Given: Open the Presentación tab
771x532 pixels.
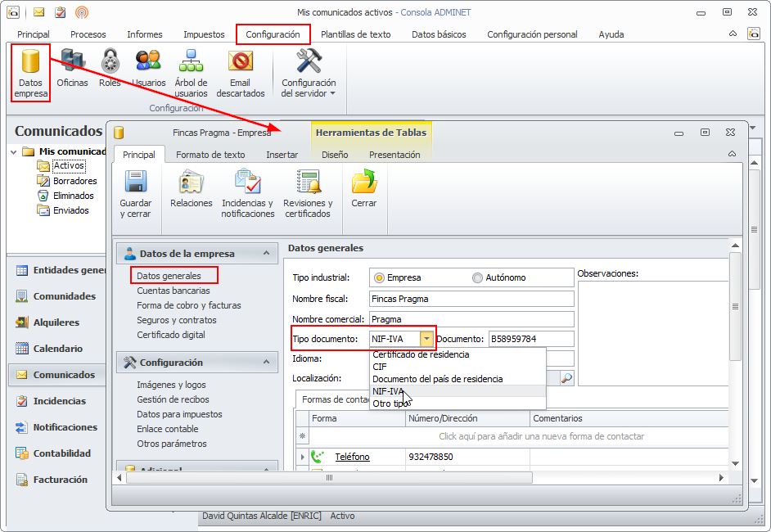Looking at the screenshot, I should tap(395, 155).
